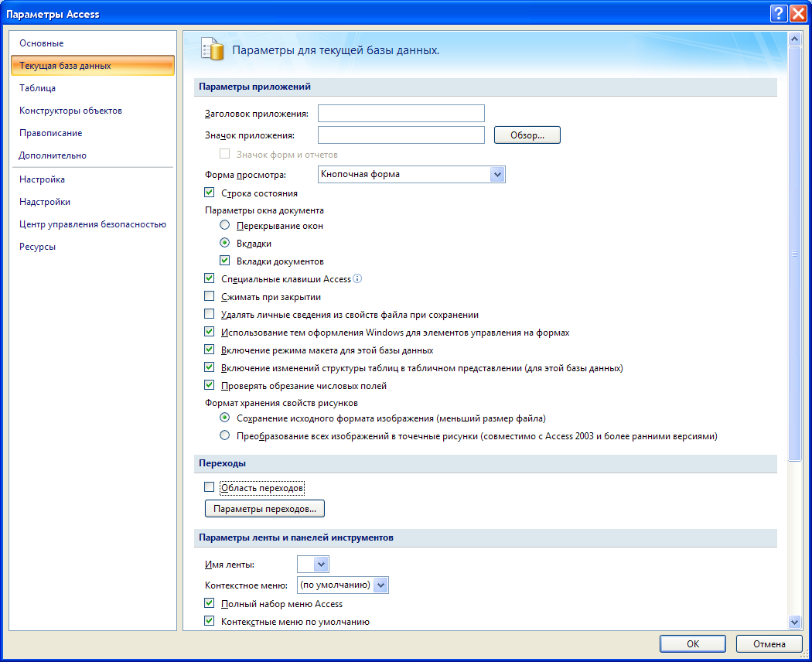Close the Параметры Access dialog
812x662 pixels.
798,13
